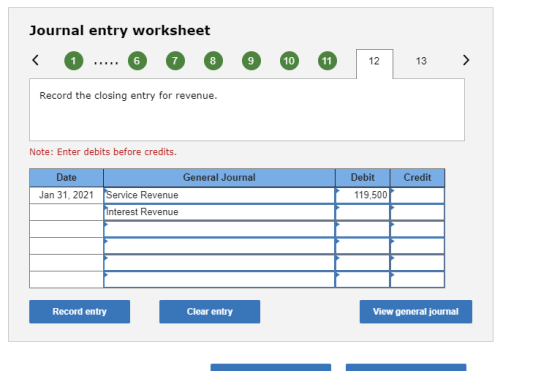Select the Service Revenue account cell
The width and height of the screenshot is (560, 371).
click(219, 195)
